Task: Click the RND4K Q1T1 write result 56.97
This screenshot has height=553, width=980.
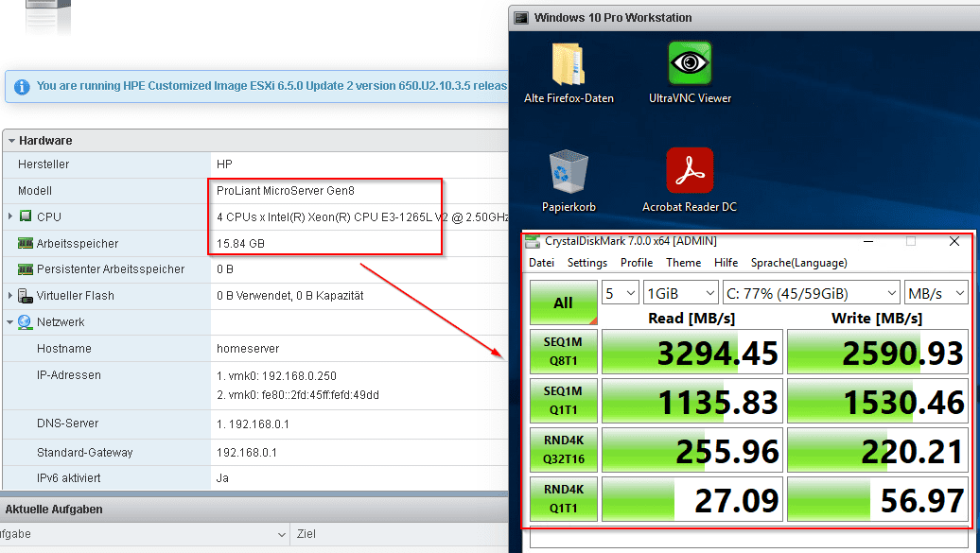Action: [878, 498]
